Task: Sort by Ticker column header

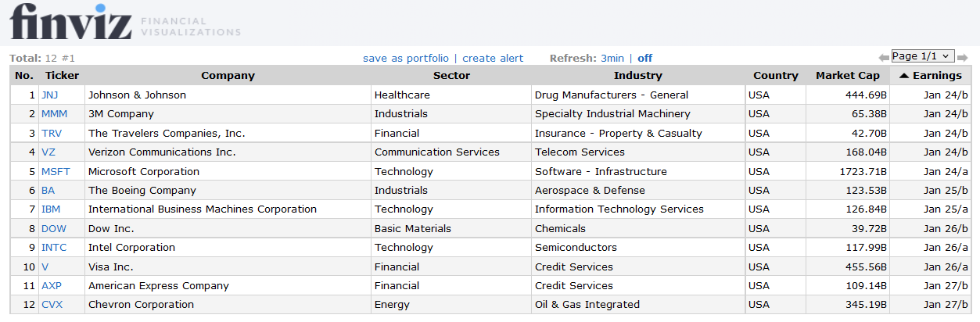Action: [x=62, y=76]
